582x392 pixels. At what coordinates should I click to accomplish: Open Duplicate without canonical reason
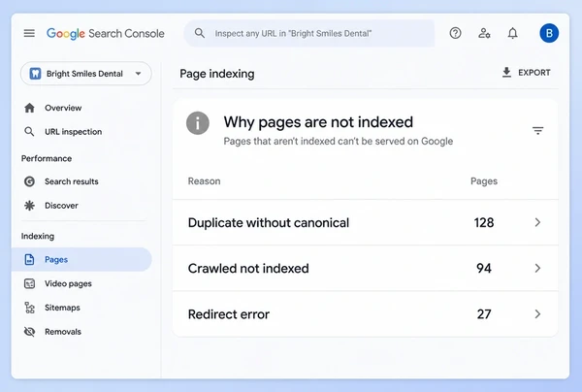pos(269,223)
